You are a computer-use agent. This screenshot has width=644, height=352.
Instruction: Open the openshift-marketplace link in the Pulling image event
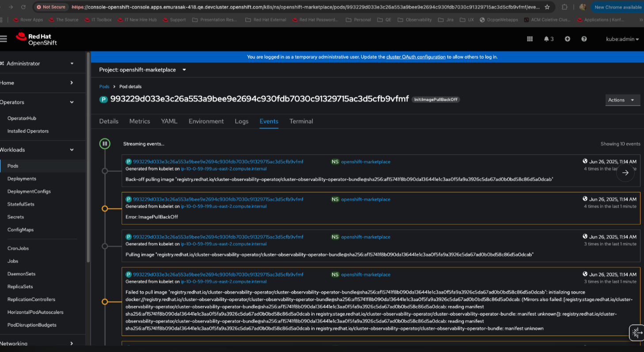tap(366, 237)
